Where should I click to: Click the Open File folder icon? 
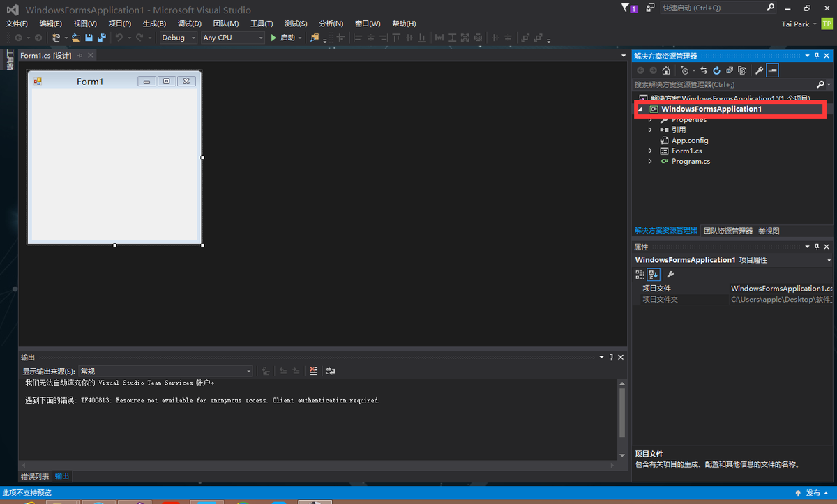[76, 38]
